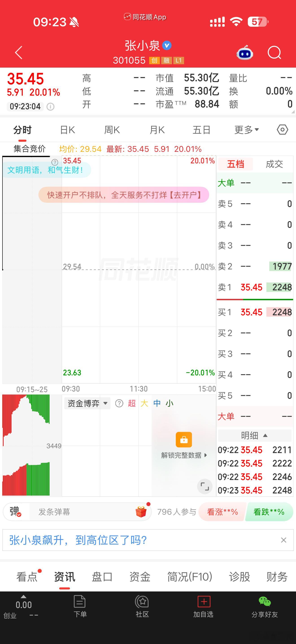This screenshot has height=644, width=296.
Task: Tap 卖2 row with volume 1977
Action: coord(255,267)
